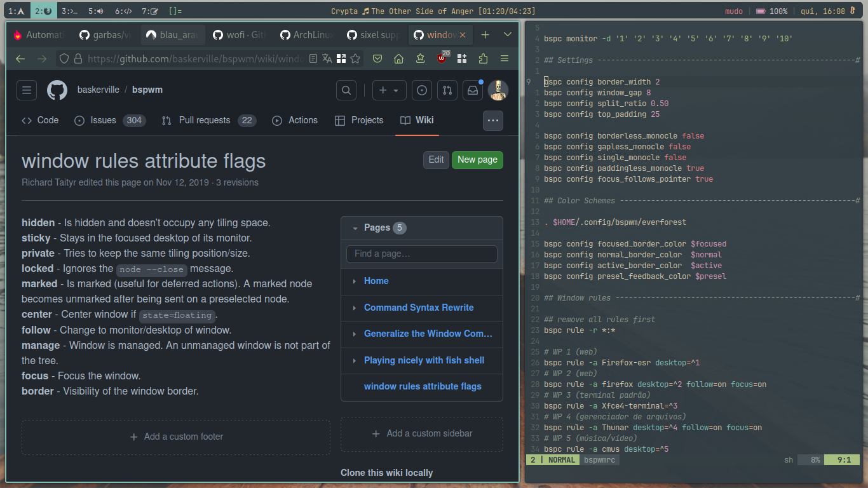Viewport: 868px width, 488px height.
Task: Open the Firefox extensions puzzle icon
Action: 483,58
